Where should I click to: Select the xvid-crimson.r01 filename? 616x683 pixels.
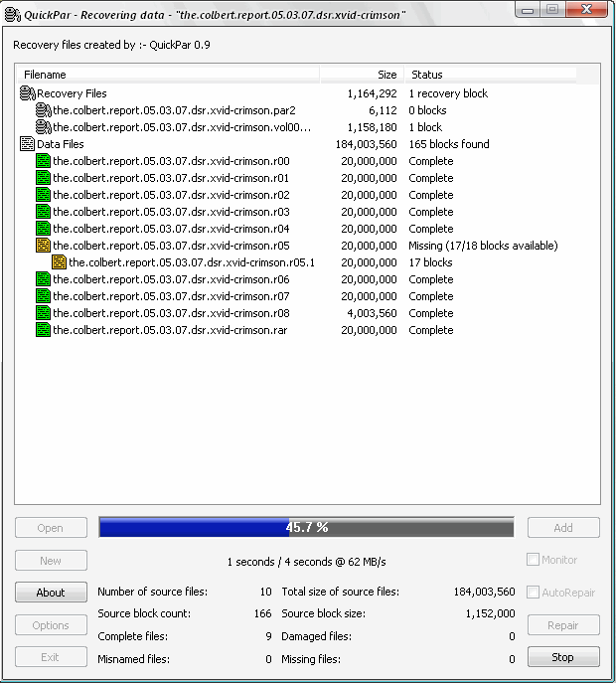pos(171,178)
